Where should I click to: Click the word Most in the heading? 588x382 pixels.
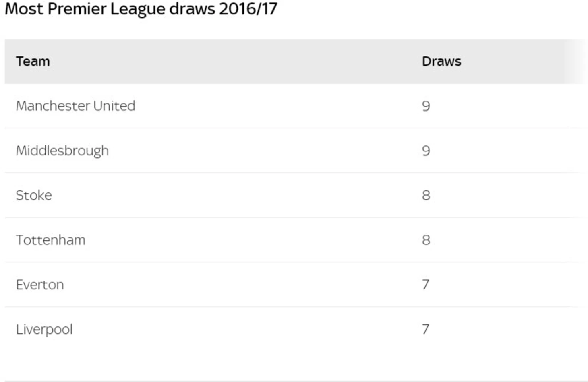(x=24, y=8)
